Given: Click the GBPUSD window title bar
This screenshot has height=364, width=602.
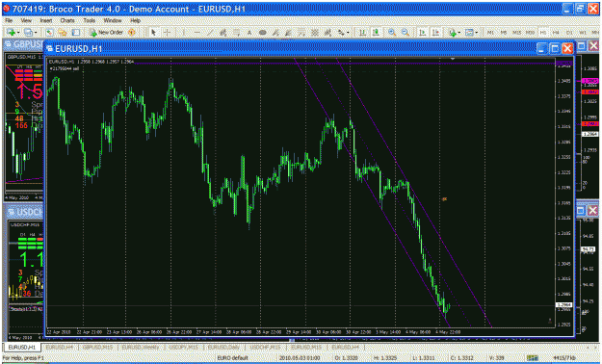Looking at the screenshot, I should click(24, 45).
